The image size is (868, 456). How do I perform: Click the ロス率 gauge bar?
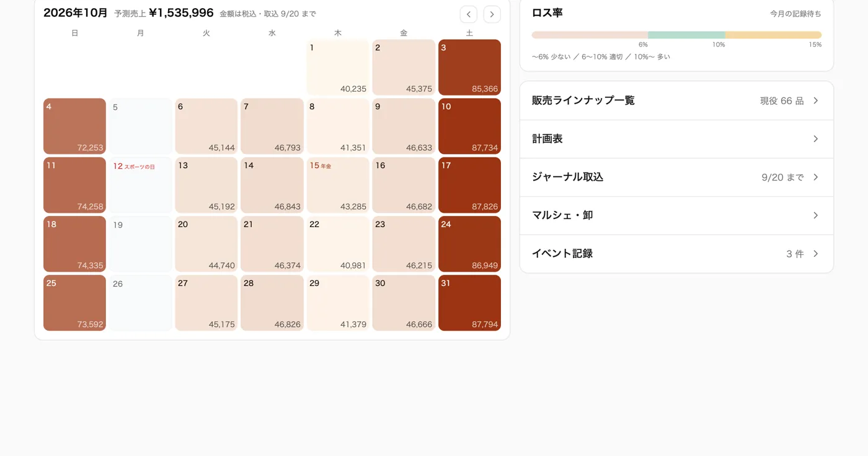point(676,35)
